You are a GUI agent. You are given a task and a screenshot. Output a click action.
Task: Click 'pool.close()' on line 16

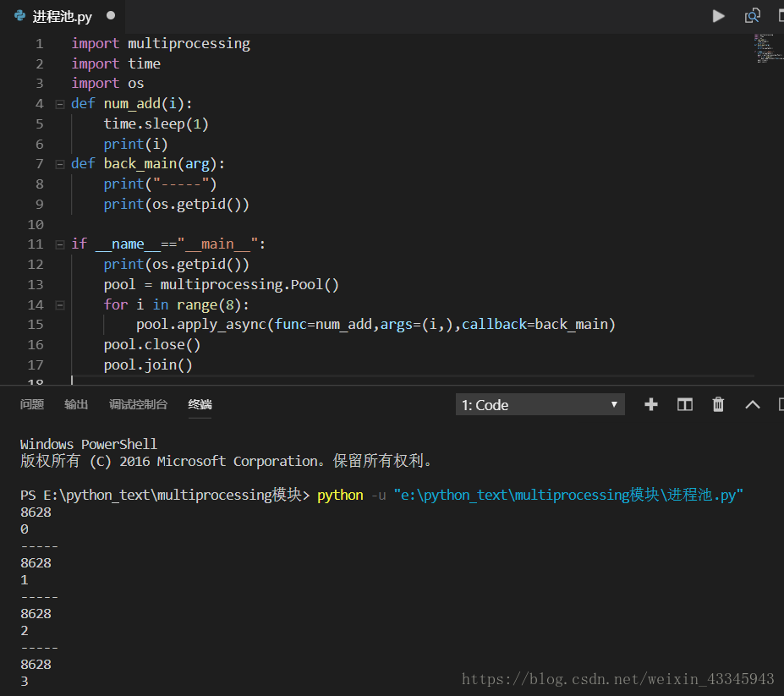click(152, 345)
